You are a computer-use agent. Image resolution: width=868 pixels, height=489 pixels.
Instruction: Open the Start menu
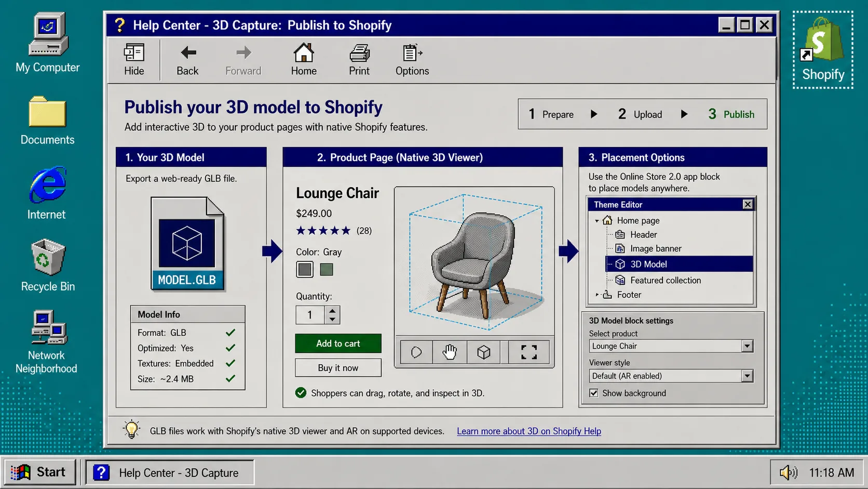pos(40,472)
